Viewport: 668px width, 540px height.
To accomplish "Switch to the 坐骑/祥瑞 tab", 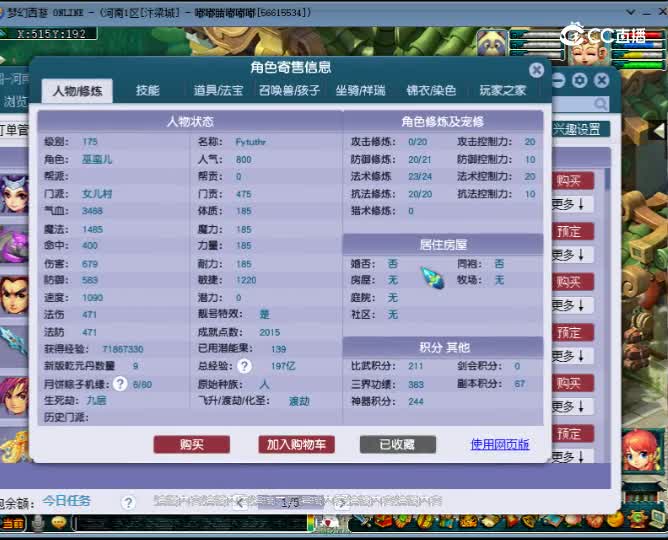I will (x=360, y=90).
